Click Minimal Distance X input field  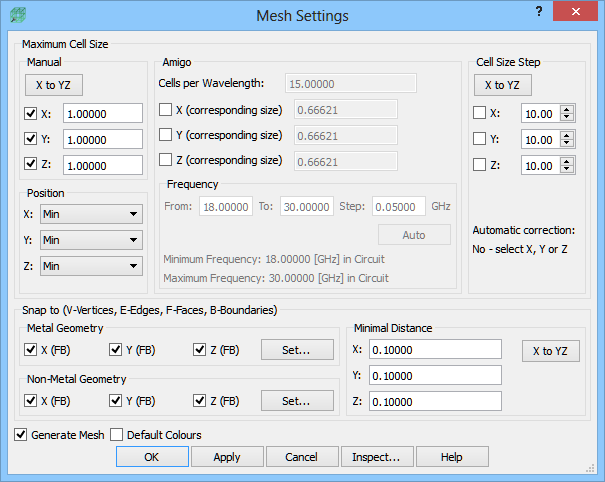coord(435,349)
